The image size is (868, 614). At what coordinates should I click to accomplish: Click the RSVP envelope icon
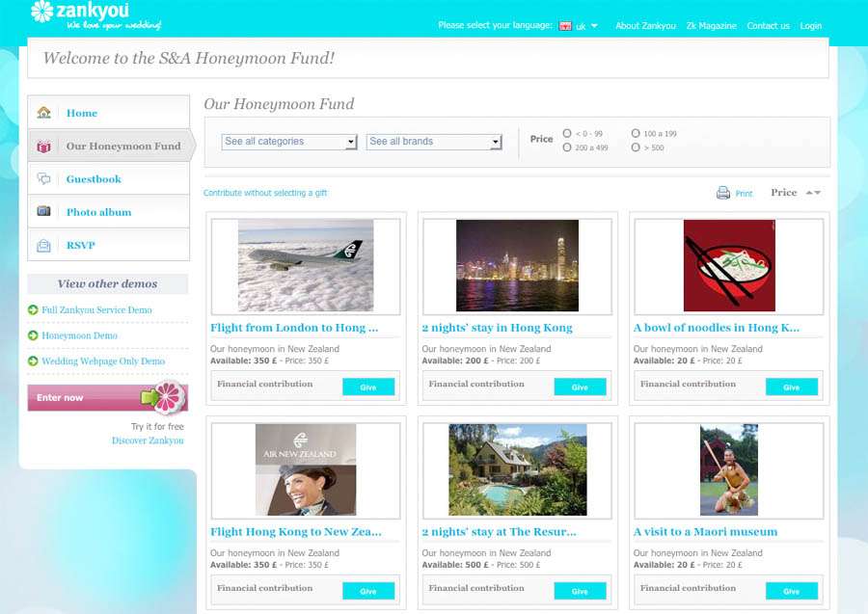pyautogui.click(x=43, y=246)
